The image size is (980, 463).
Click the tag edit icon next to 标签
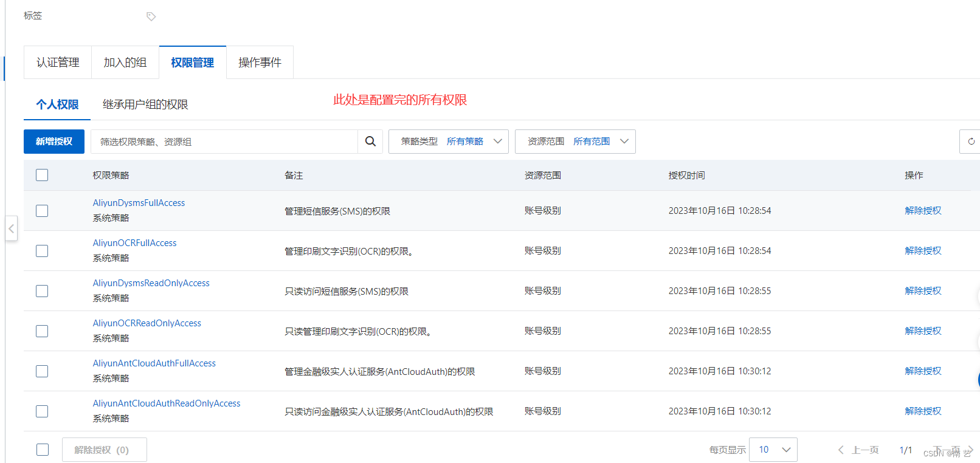[x=151, y=16]
